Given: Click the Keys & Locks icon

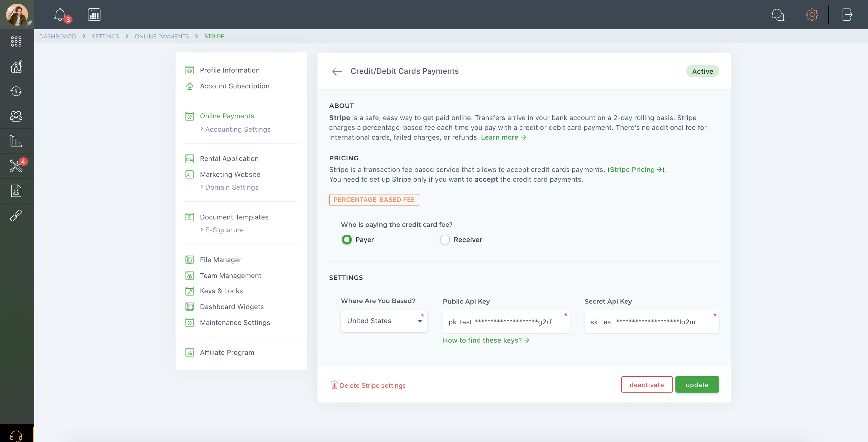Looking at the screenshot, I should 190,291.
